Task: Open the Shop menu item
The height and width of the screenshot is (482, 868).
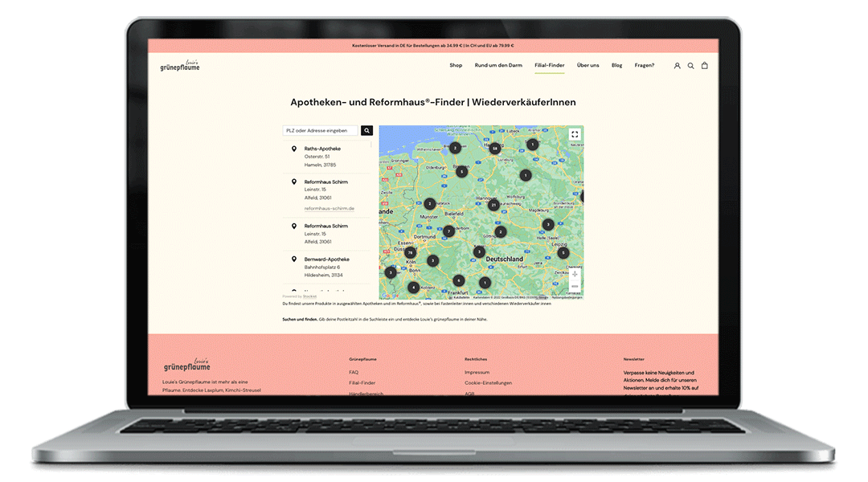Action: point(456,65)
